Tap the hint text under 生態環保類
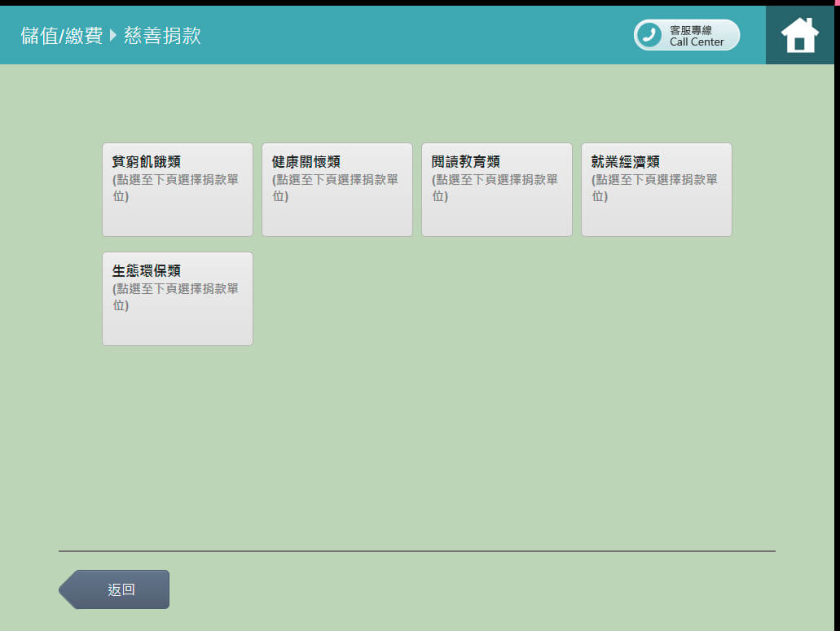The height and width of the screenshot is (631, 840). (x=175, y=296)
